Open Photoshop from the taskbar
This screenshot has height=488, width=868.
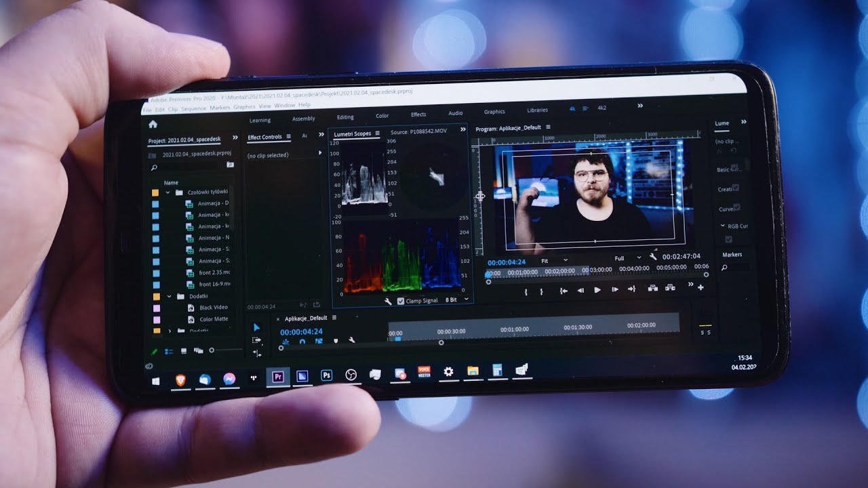click(x=326, y=375)
